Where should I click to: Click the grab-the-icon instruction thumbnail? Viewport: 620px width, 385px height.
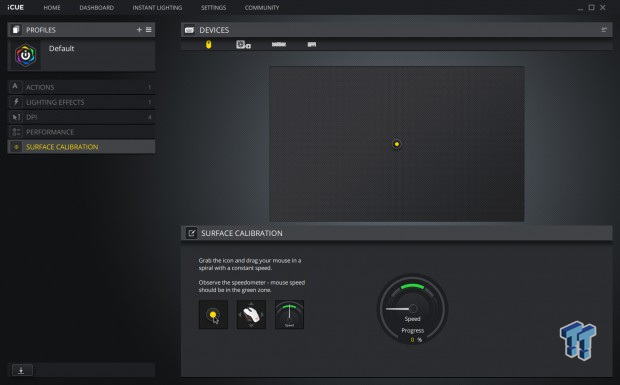213,315
